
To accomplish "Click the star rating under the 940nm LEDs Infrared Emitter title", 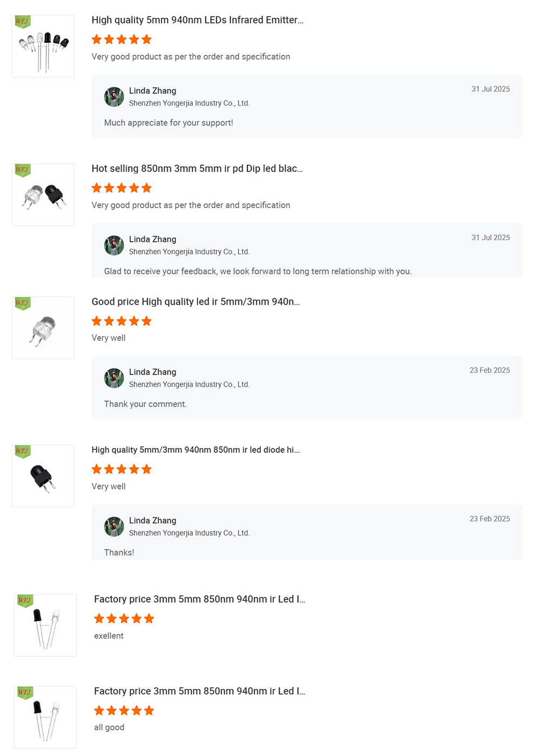I will coord(122,39).
